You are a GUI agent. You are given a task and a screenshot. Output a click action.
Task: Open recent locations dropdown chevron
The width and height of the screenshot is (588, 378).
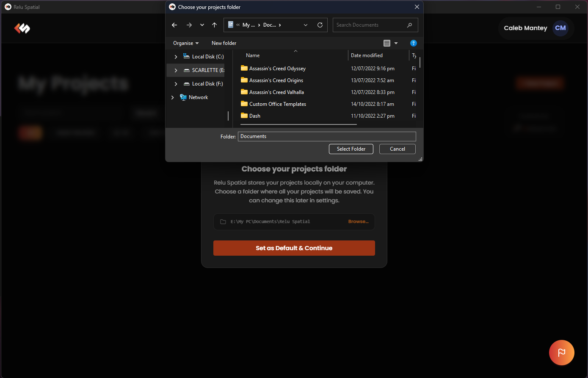coord(202,25)
